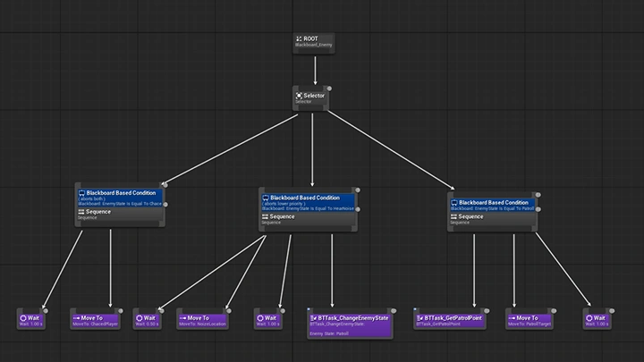The image size is (644, 362).
Task: Click Sequence icon under the Chace condition
Action: [x=81, y=212]
